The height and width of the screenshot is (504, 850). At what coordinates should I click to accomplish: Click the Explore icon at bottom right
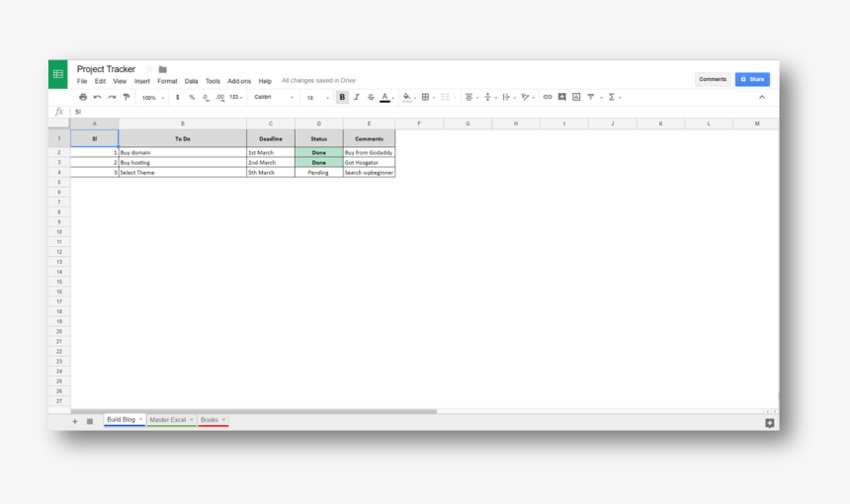[x=769, y=423]
